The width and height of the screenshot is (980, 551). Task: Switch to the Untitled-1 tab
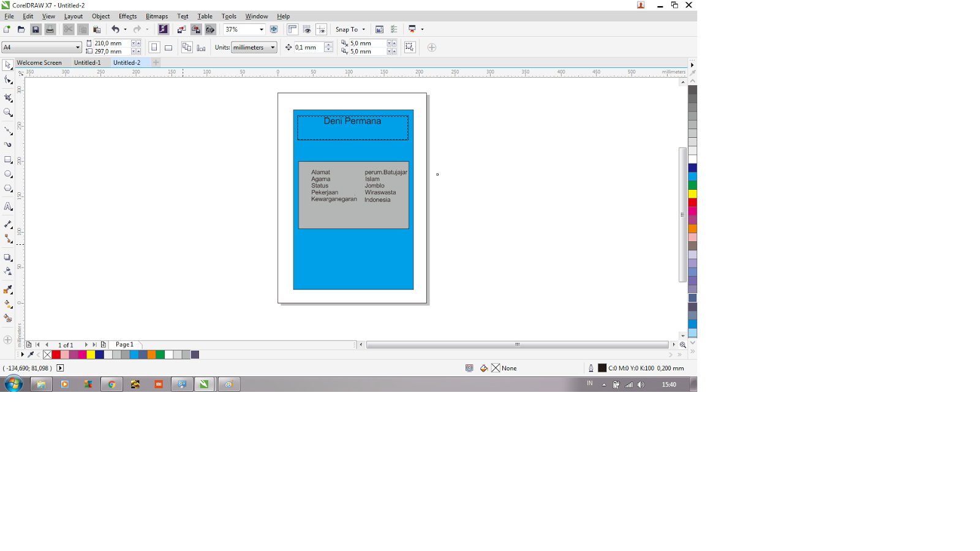point(88,62)
